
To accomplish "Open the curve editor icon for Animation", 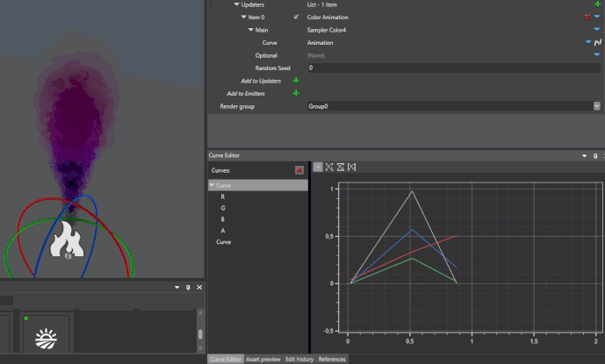I will (598, 42).
